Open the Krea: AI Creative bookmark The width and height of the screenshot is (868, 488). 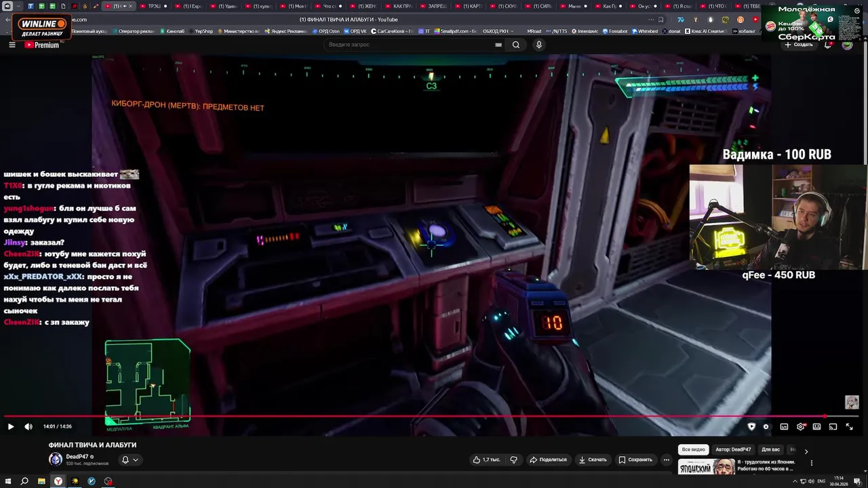click(x=707, y=31)
